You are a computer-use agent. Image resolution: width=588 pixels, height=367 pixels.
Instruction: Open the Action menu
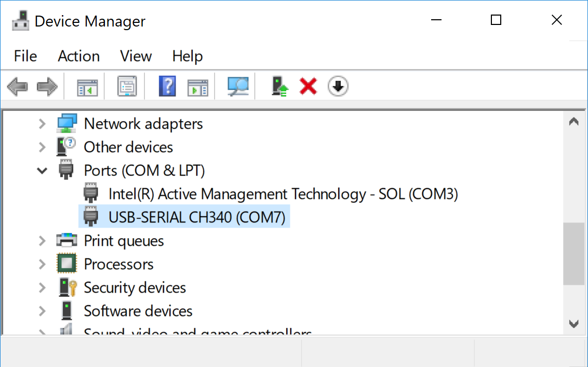tap(78, 56)
